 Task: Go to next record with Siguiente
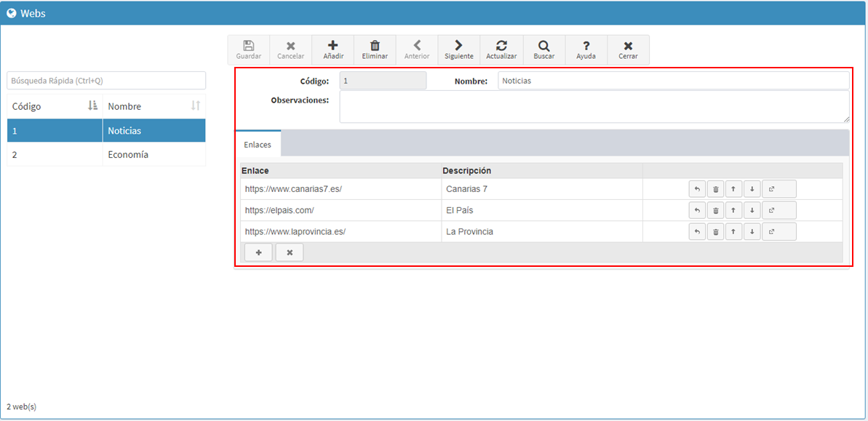click(459, 49)
